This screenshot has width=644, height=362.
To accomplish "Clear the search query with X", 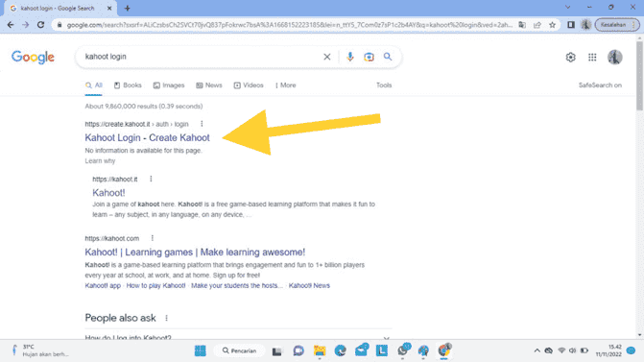I will 327,57.
